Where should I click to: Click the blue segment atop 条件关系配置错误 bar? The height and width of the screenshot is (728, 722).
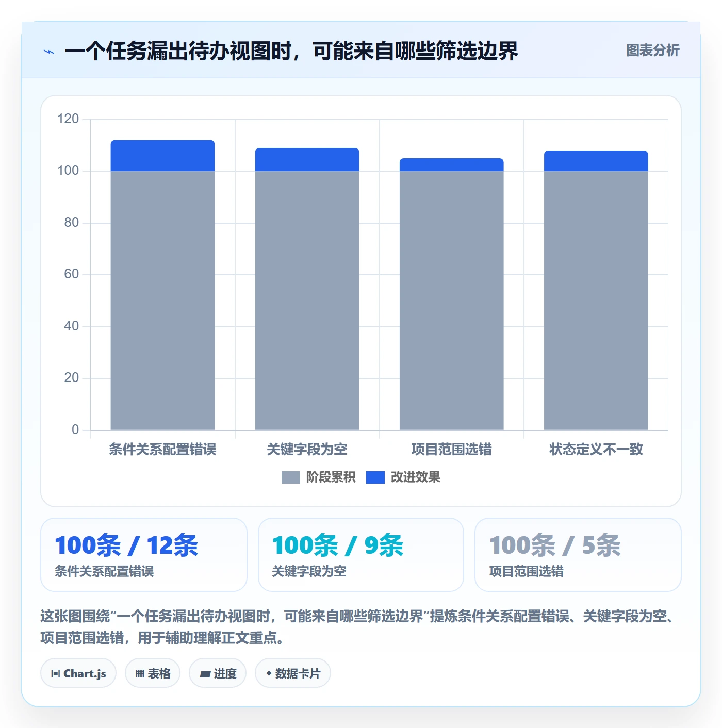[162, 156]
